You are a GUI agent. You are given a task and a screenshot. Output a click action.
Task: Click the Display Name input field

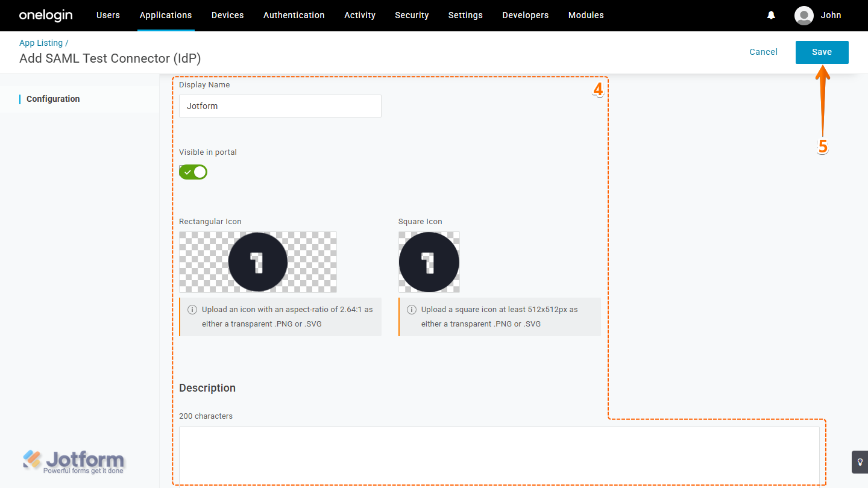[x=280, y=106]
